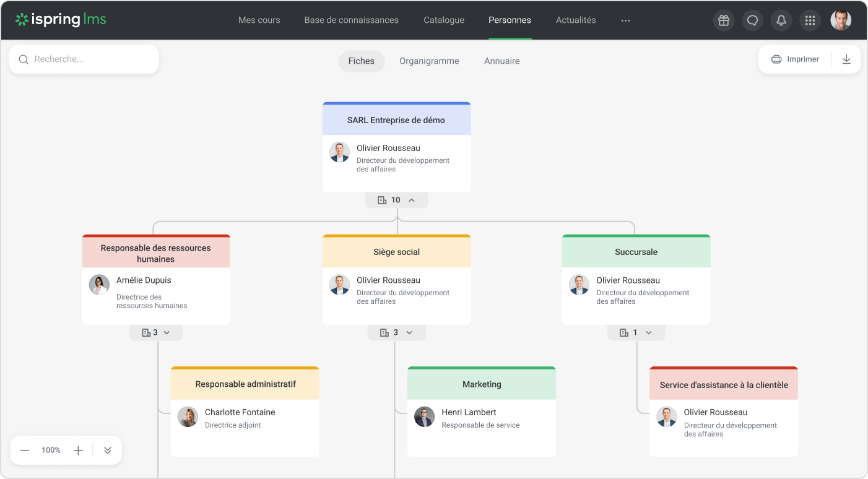This screenshot has width=868, height=479.
Task: Switch to the Organigramme tab
Action: [429, 61]
